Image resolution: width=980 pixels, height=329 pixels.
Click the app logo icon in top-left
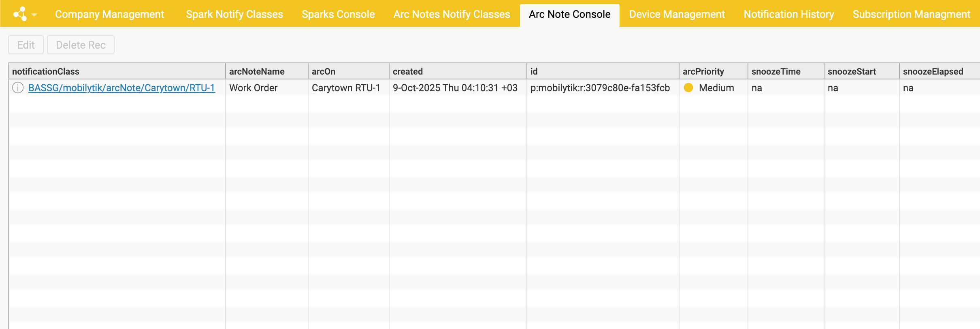coord(20,14)
